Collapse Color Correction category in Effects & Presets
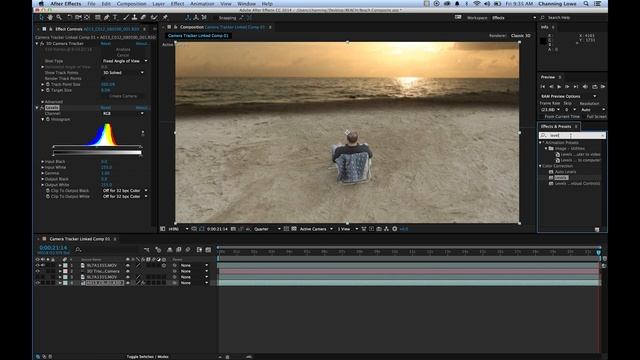 point(540,166)
